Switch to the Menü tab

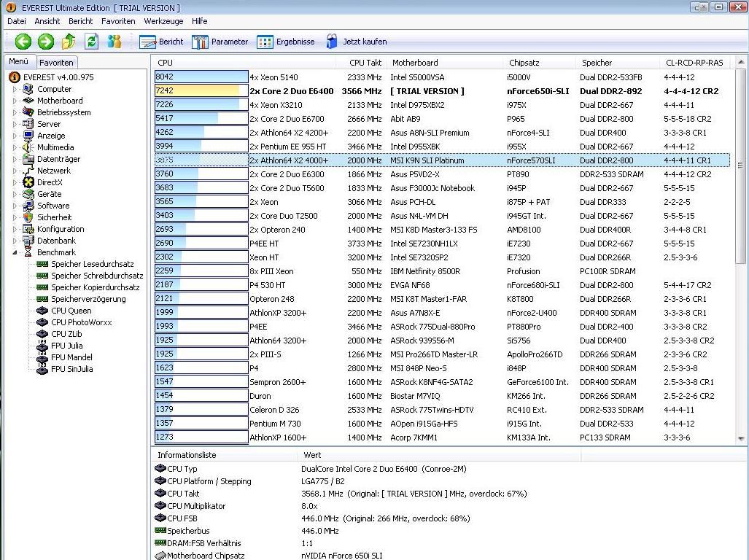pyautogui.click(x=19, y=61)
